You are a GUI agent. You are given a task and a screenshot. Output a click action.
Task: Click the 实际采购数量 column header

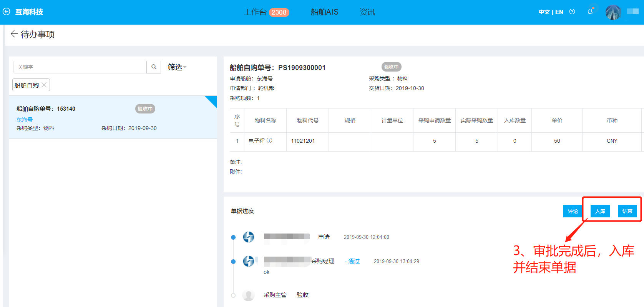(477, 120)
